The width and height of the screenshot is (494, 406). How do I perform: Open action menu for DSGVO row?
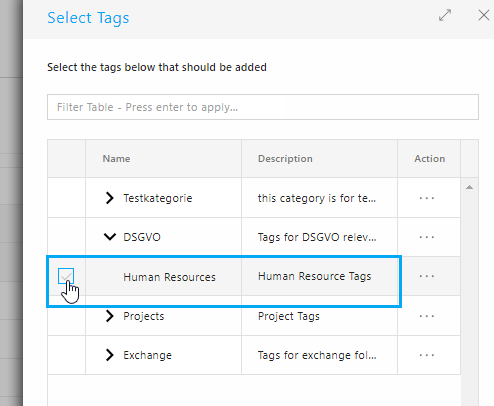427,237
